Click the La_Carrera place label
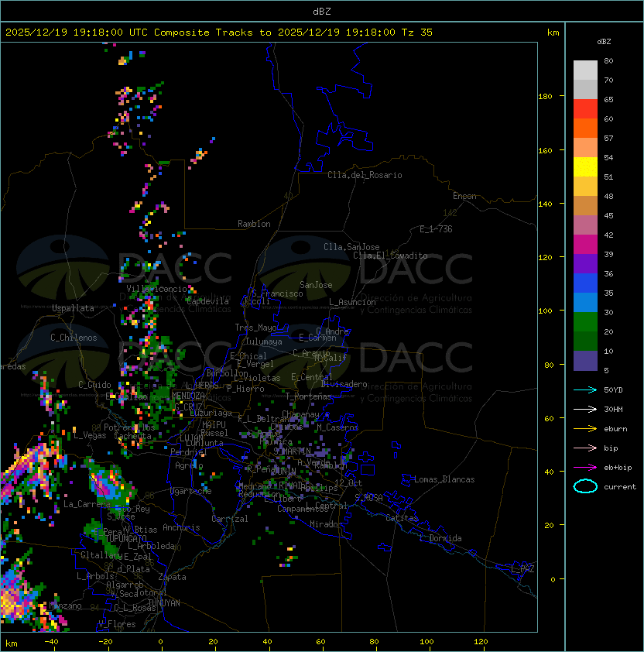This screenshot has height=652, width=644. 87,504
